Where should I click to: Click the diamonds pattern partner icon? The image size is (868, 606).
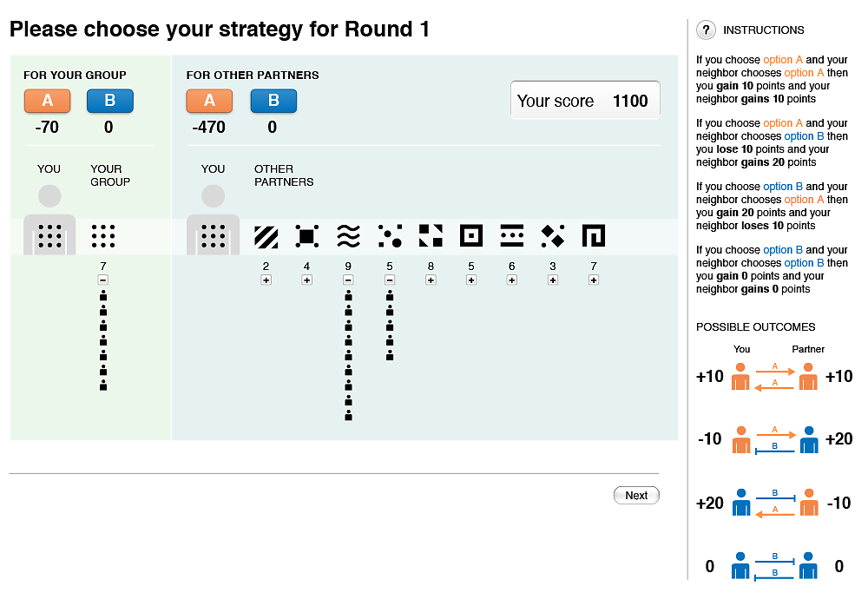coord(552,236)
